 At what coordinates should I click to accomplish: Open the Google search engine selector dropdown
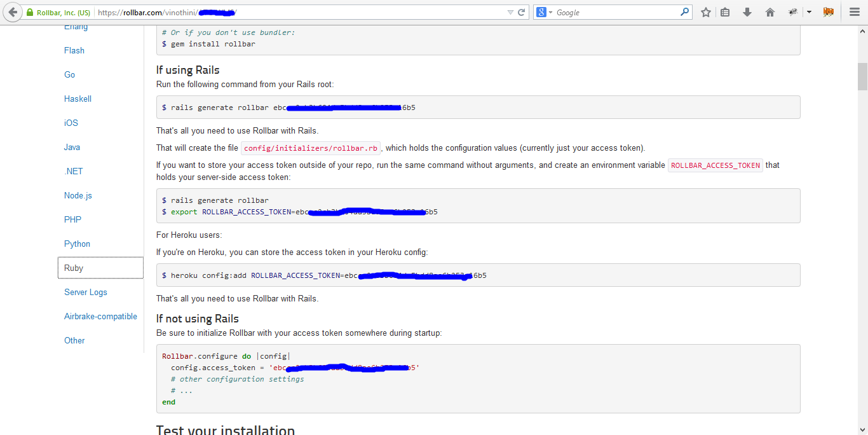pos(543,12)
